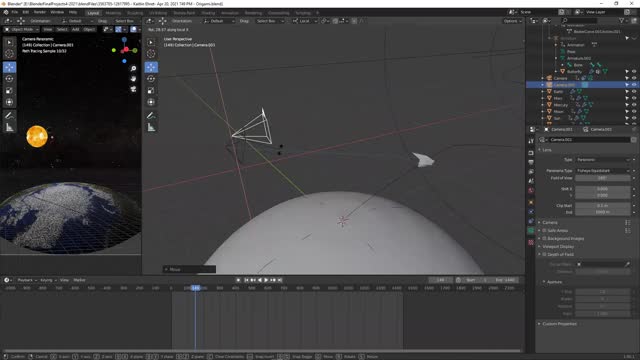Select the Cursor tool in left viewport toolbar
Image resolution: width=640 pixels, height=360 pixels.
pos(9,53)
